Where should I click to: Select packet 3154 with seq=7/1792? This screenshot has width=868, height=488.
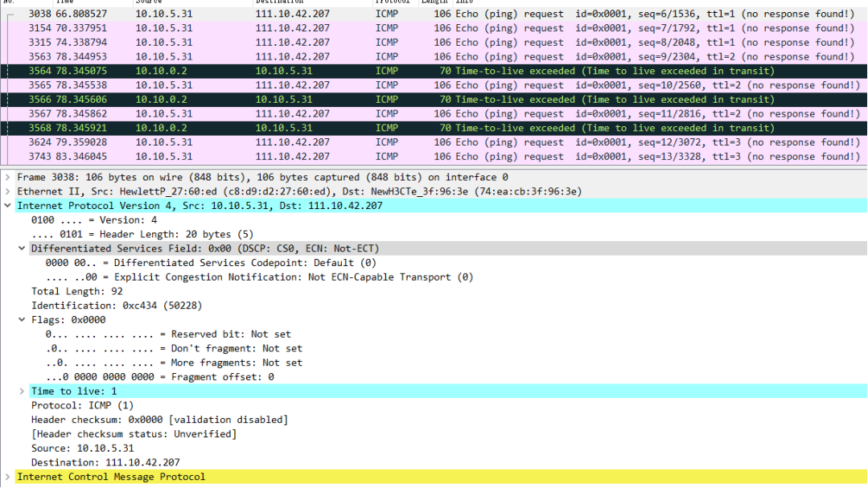pos(434,28)
